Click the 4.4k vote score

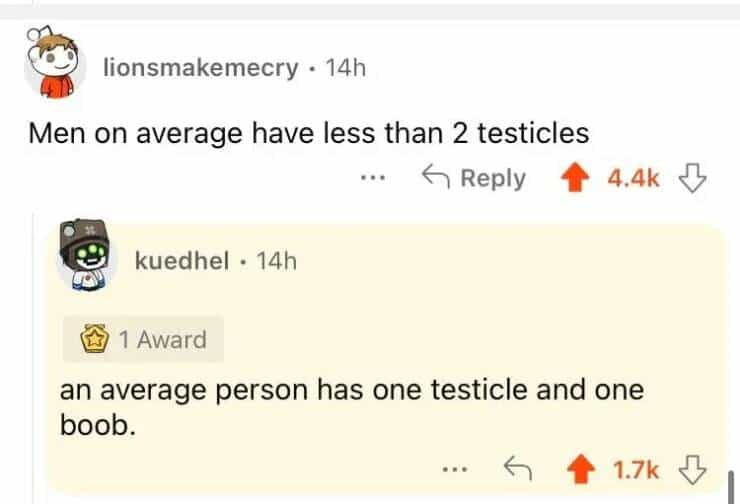click(634, 178)
